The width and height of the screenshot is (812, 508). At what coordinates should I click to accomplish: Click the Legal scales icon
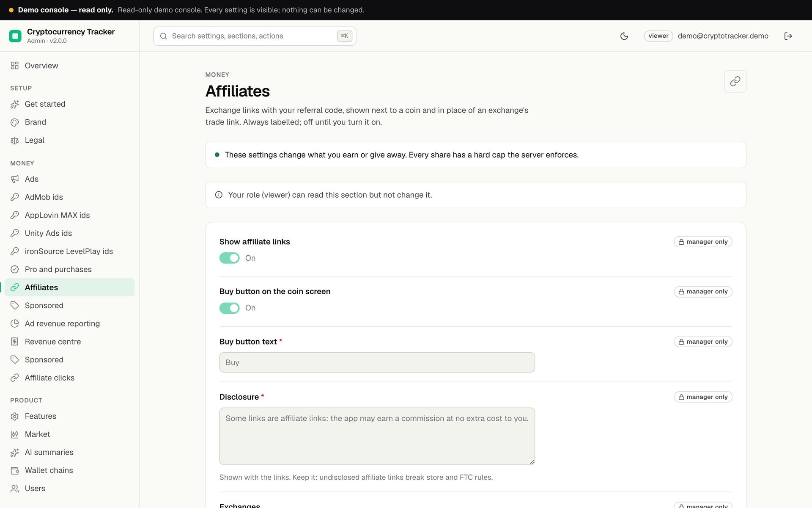[15, 141]
